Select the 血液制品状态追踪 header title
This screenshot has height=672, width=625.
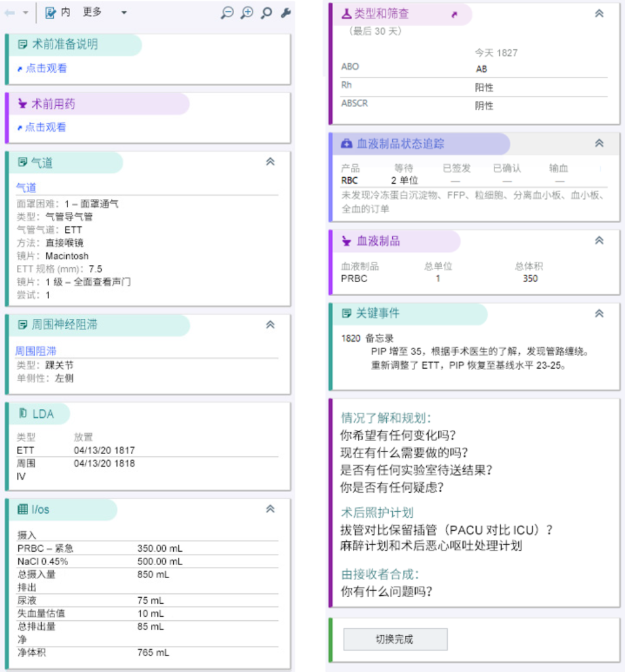[x=401, y=144]
